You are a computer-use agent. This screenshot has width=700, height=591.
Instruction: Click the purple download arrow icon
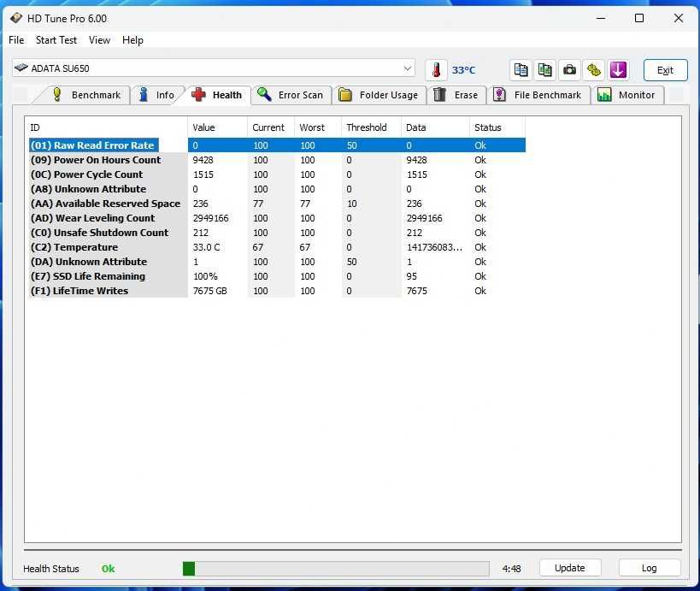618,70
